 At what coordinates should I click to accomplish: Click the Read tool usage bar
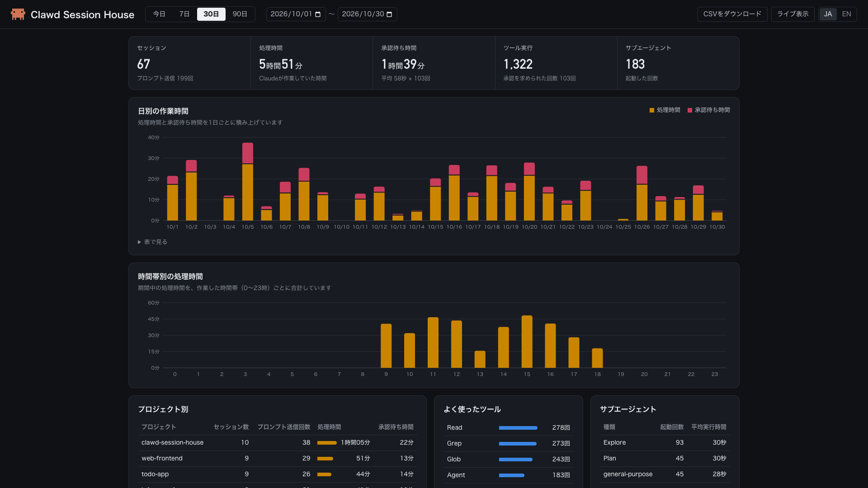518,428
